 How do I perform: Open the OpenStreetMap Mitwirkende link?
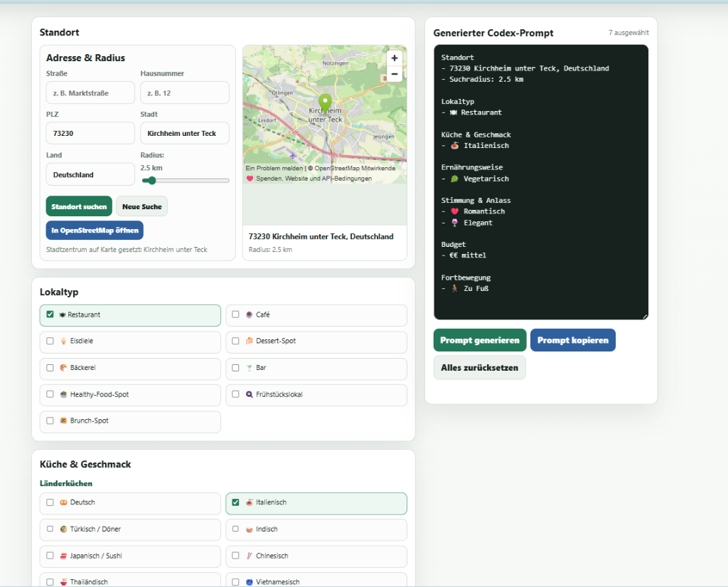click(355, 168)
